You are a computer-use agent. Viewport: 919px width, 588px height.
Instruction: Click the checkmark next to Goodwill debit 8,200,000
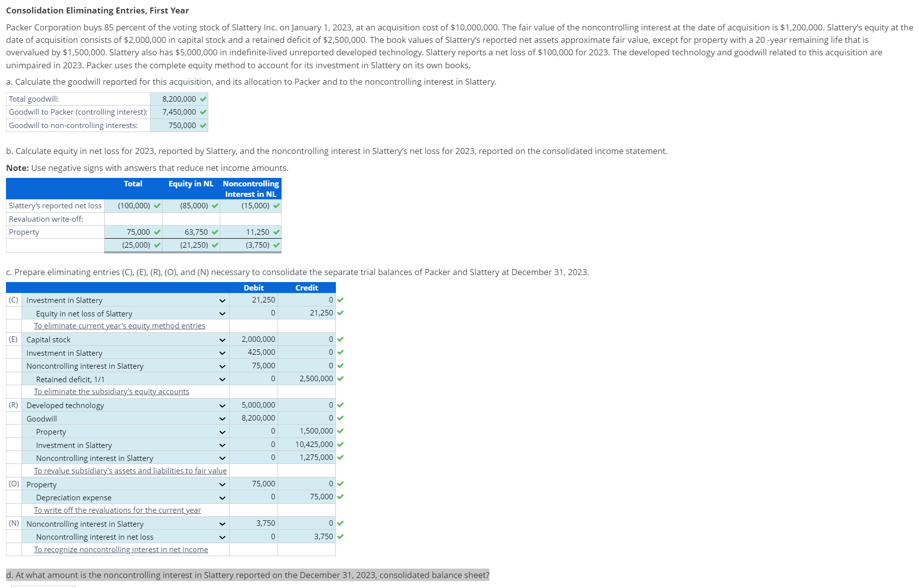(340, 418)
